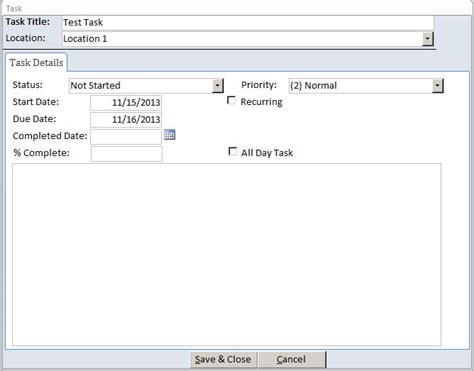Open the Location dropdown arrow
Screen dimensions: 474x371
point(428,39)
